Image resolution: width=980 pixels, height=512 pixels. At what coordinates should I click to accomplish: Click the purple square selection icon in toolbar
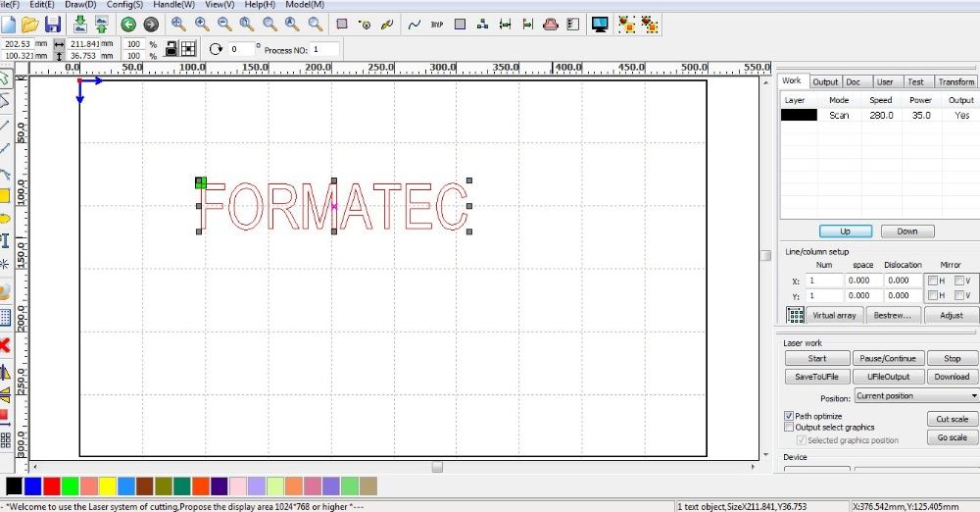point(342,25)
